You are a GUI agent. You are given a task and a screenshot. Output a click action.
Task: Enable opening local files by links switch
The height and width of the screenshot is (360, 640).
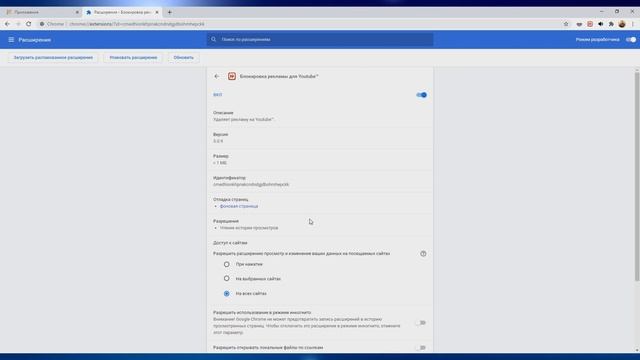click(x=421, y=347)
